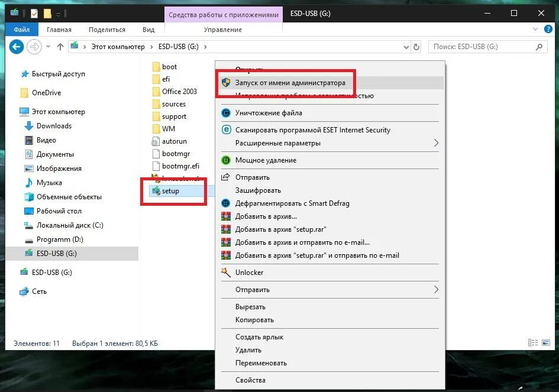Open address bar history dropdown
559x392 pixels.
tap(406, 47)
